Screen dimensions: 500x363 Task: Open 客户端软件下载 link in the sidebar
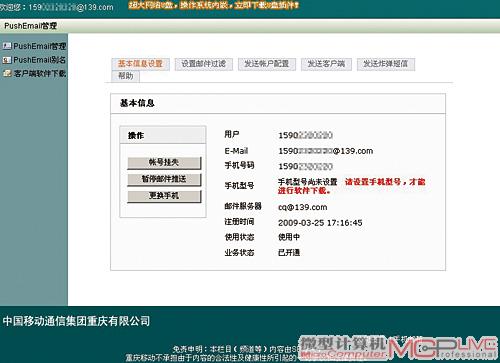[40, 73]
